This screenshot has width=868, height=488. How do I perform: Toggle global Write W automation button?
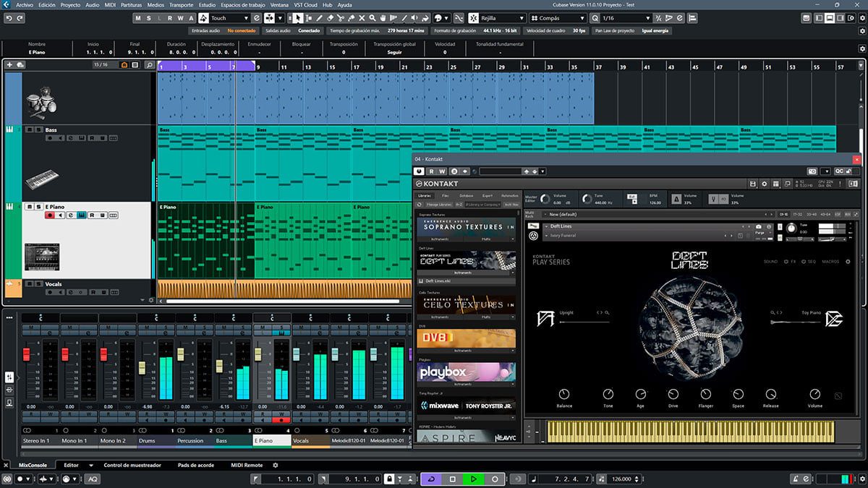click(x=180, y=18)
